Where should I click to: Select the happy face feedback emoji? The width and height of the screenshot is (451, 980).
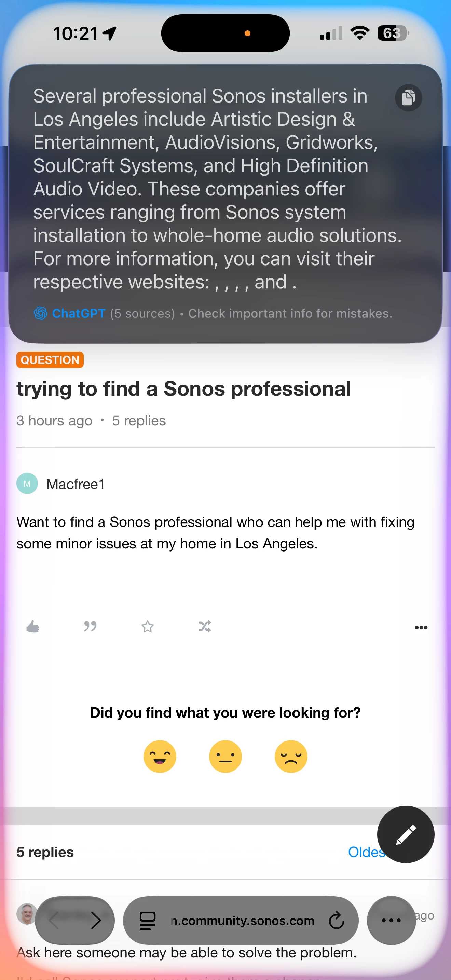click(160, 756)
